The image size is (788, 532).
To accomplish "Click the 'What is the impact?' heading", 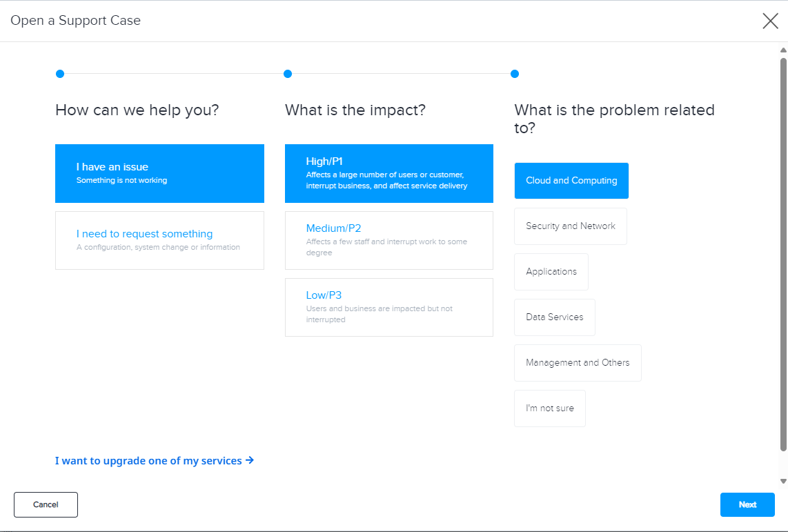I will pyautogui.click(x=355, y=110).
